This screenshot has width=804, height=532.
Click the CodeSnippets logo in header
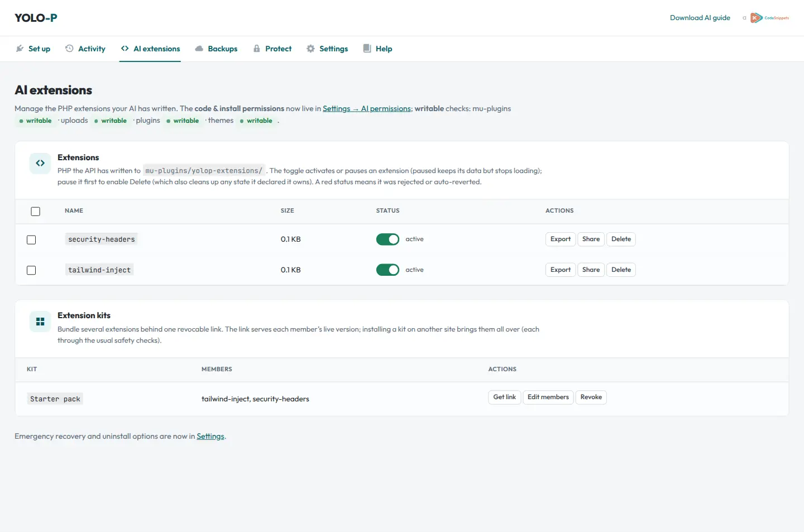pyautogui.click(x=769, y=18)
